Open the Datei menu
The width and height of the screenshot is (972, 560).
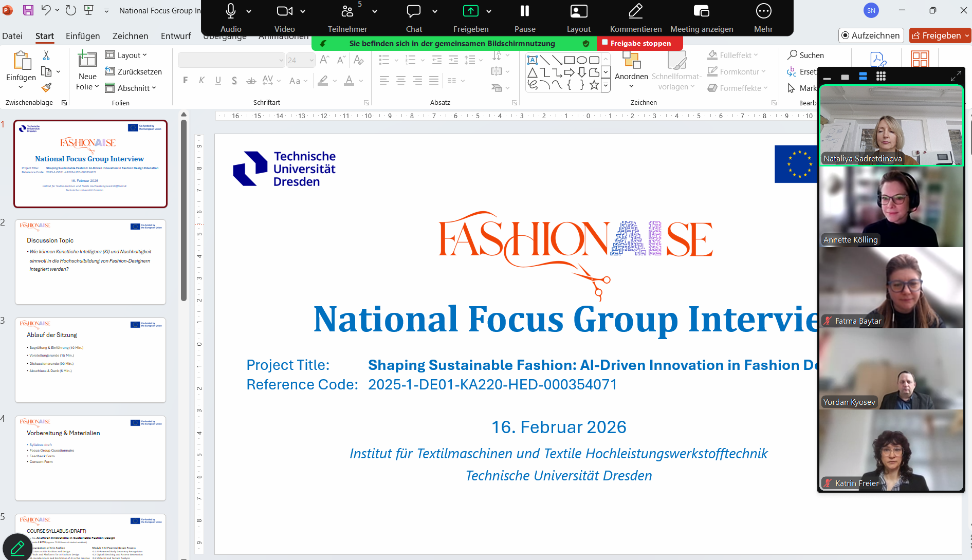(12, 36)
